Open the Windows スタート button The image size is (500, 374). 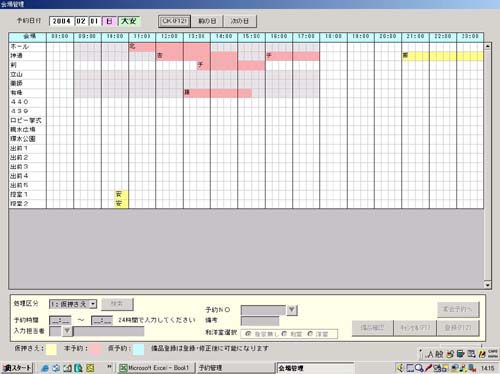click(17, 368)
